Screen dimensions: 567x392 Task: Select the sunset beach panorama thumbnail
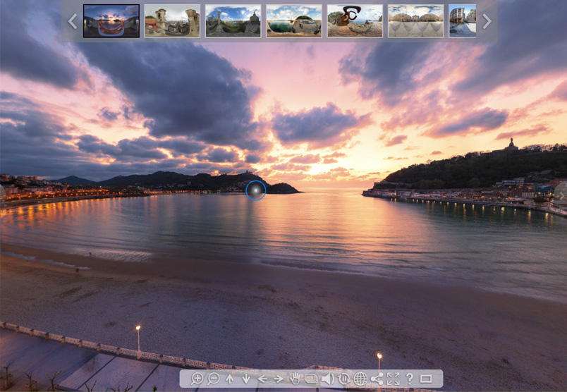click(x=111, y=21)
